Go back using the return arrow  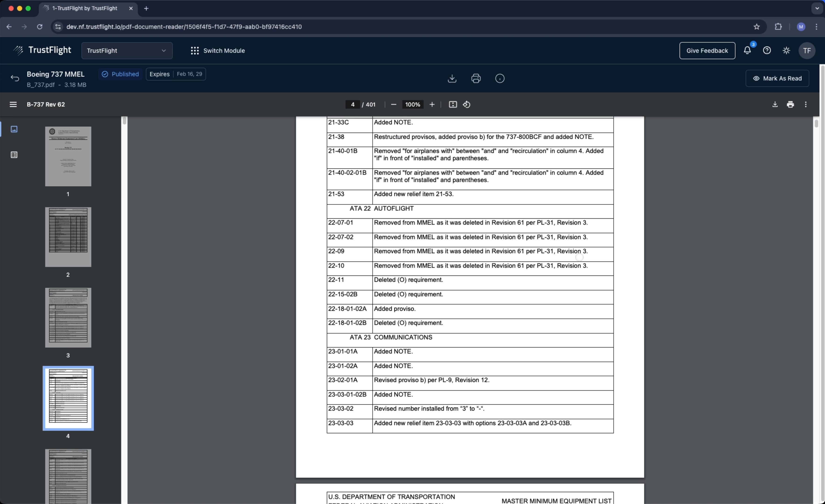tap(15, 78)
